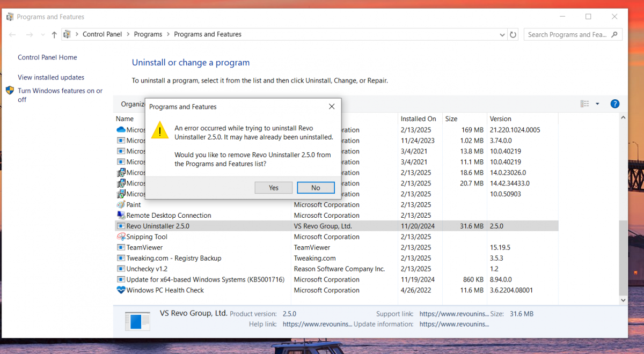This screenshot has width=644, height=354.
Task: Select the Paint program icon
Action: 121,204
